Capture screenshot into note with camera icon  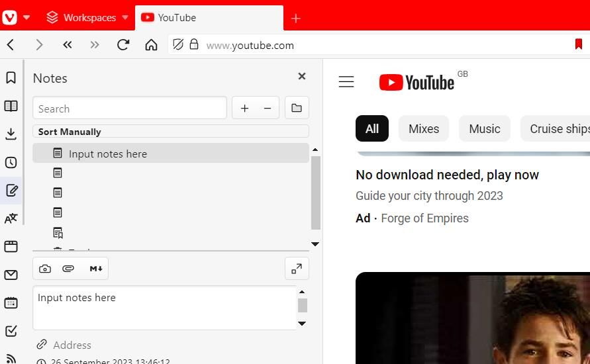tap(45, 269)
